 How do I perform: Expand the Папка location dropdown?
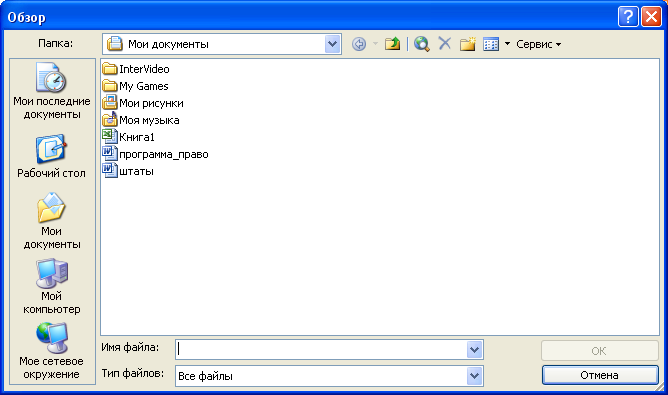pyautogui.click(x=333, y=44)
